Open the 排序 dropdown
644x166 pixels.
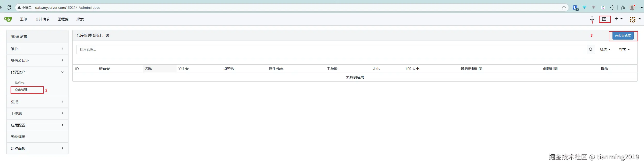coord(624,49)
